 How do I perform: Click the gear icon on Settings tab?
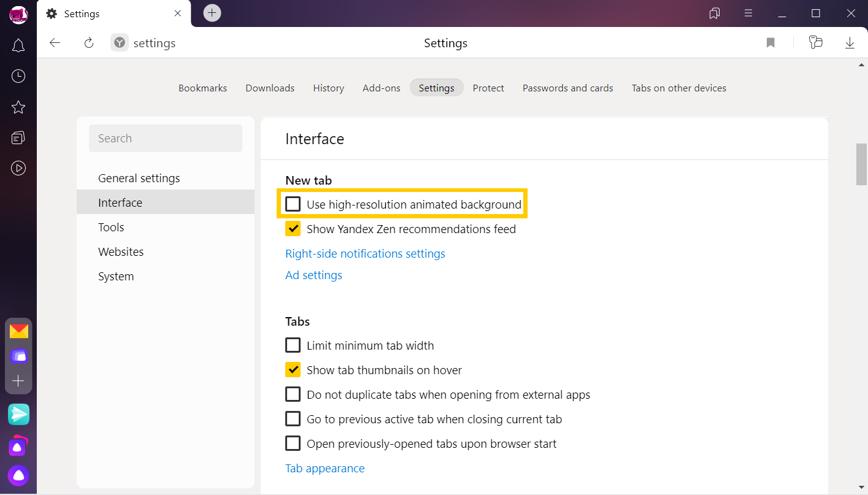tap(52, 13)
